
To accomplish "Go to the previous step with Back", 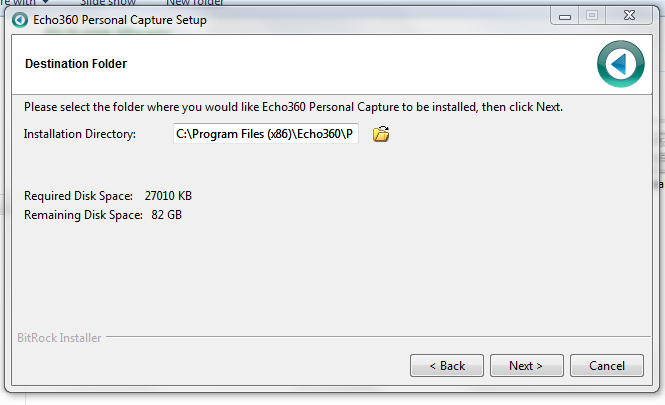I will [447, 366].
